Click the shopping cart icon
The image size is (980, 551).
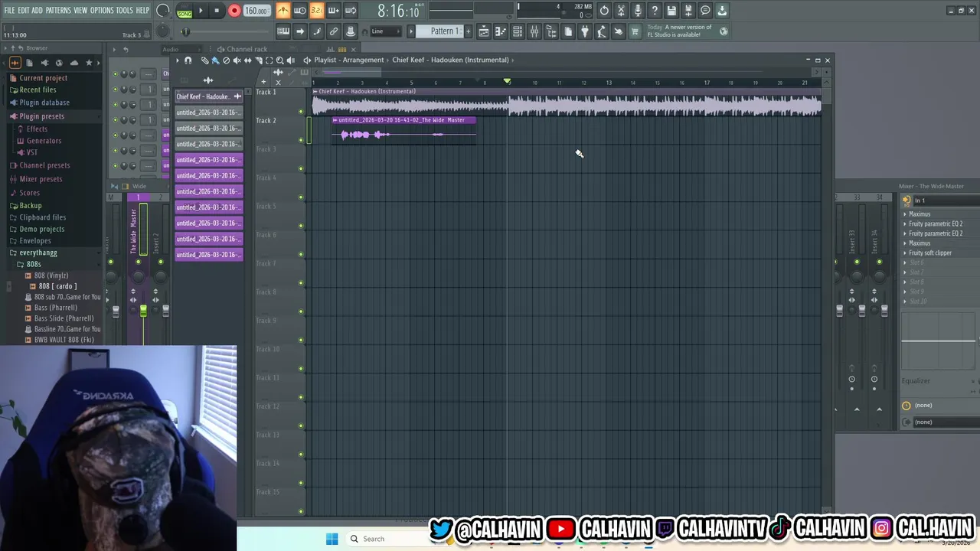tap(635, 31)
